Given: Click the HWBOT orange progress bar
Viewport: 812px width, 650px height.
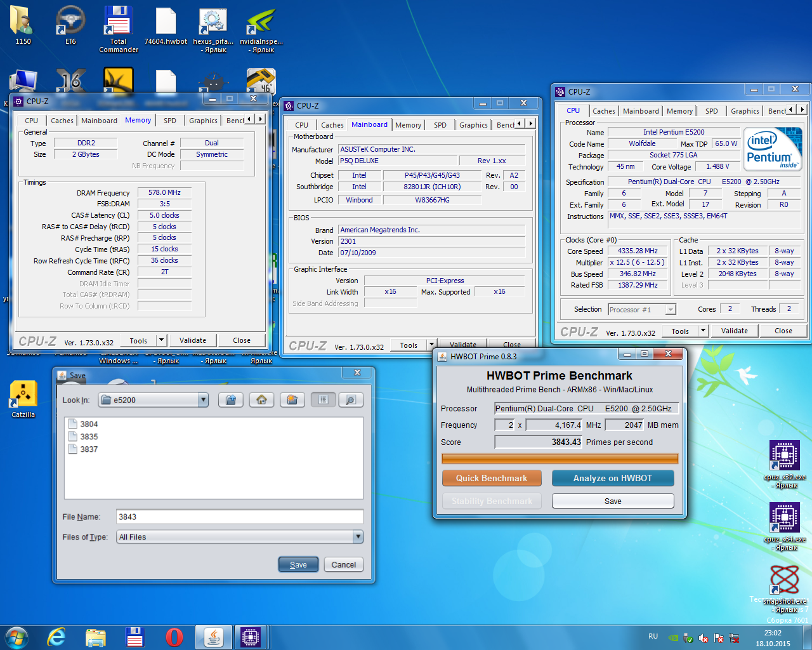Looking at the screenshot, I should click(560, 458).
